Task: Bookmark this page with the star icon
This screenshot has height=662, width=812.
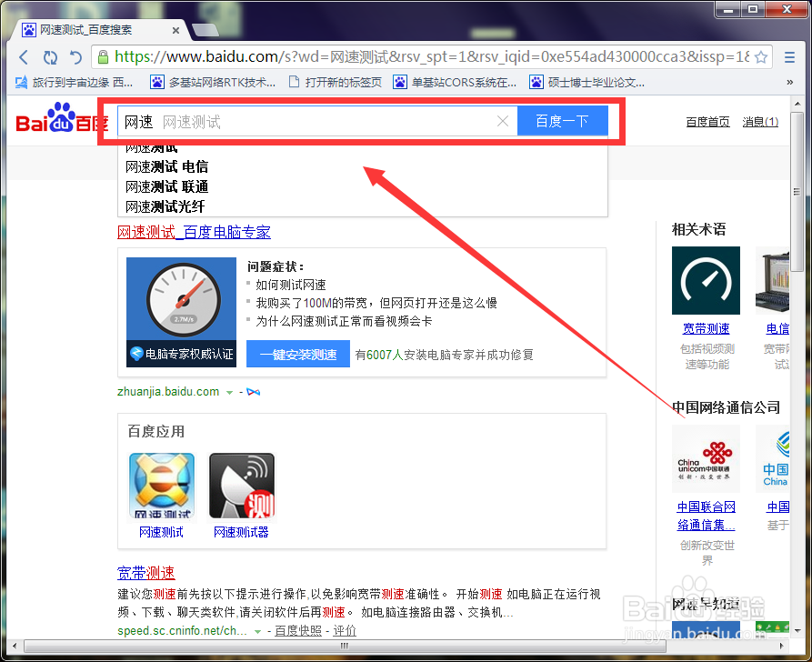Action: click(x=761, y=57)
